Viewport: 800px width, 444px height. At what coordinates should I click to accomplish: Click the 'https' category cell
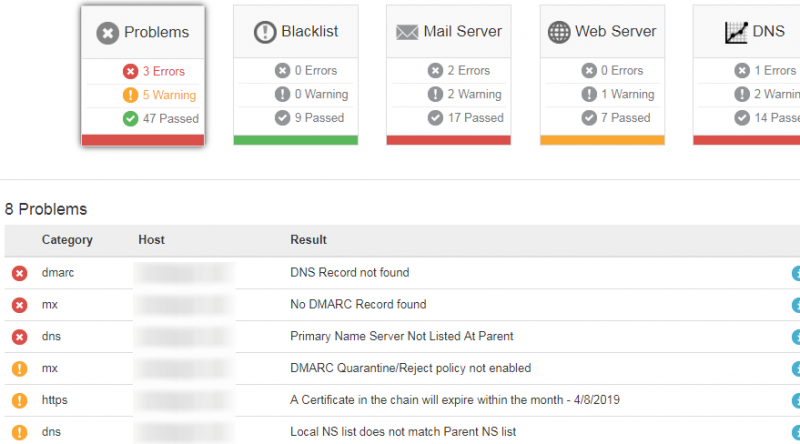[55, 400]
